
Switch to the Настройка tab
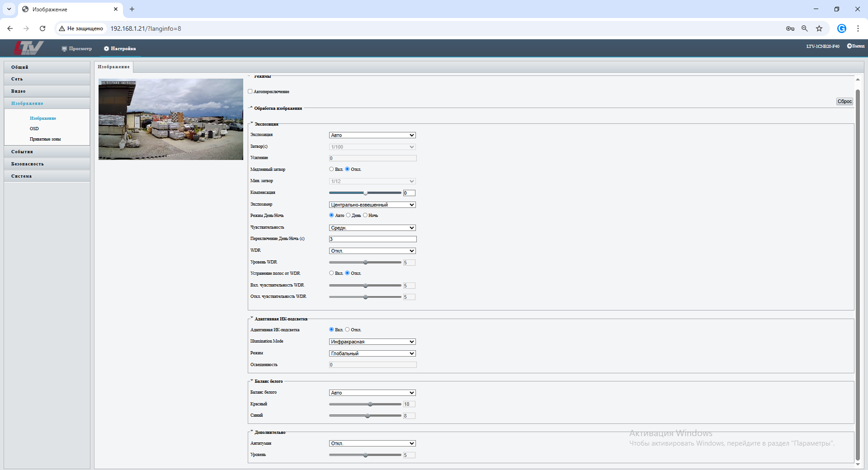pos(120,49)
